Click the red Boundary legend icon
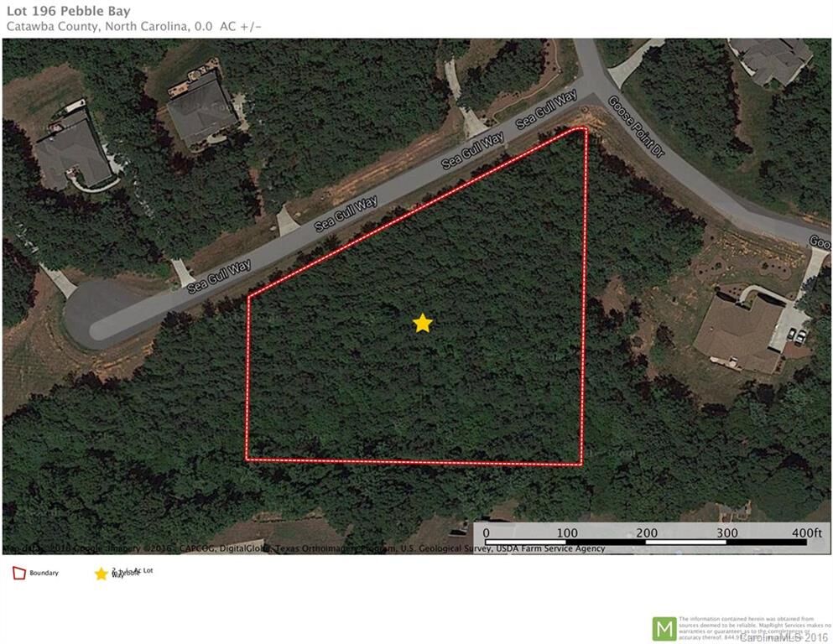833x644 pixels. (x=19, y=573)
